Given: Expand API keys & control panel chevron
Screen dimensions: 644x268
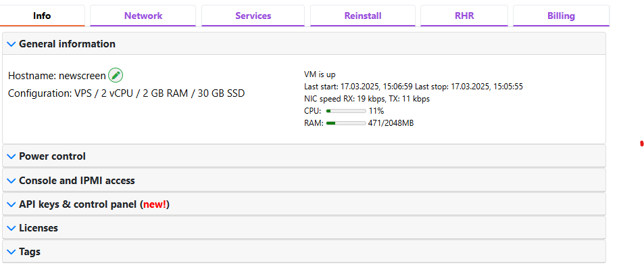Looking at the screenshot, I should 11,204.
